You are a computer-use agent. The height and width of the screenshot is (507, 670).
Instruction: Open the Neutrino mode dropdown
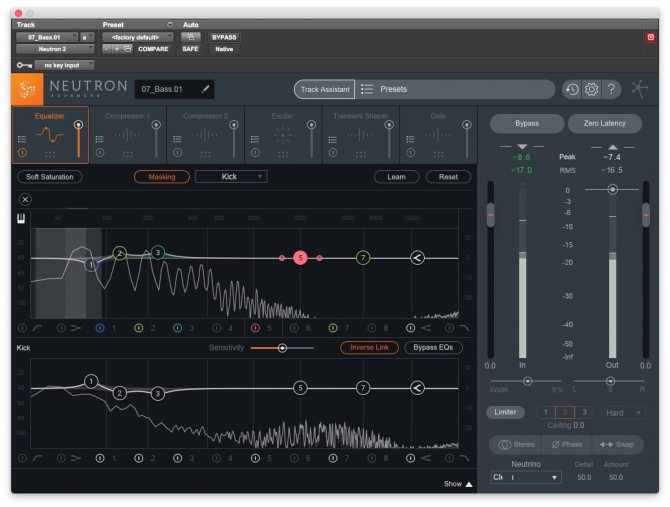coord(526,477)
